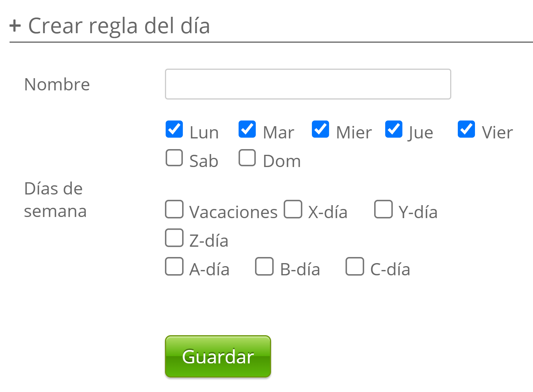Check the Z-día checkbox
Screen dimensions: 533x392
(174, 238)
